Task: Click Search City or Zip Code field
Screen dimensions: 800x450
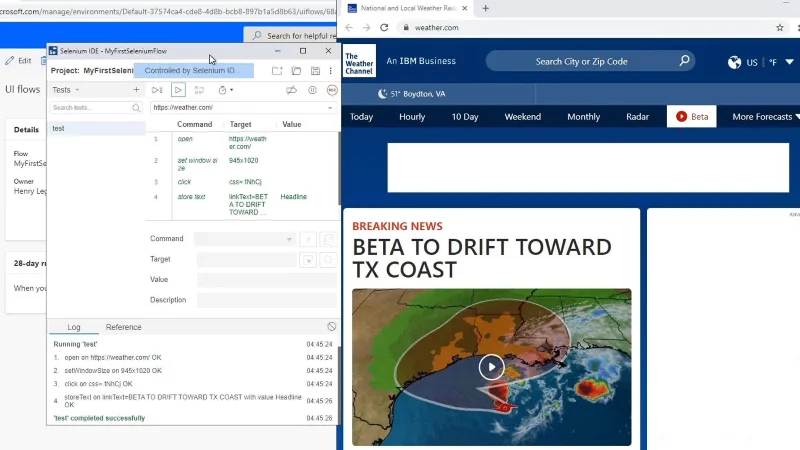Action: tap(581, 61)
